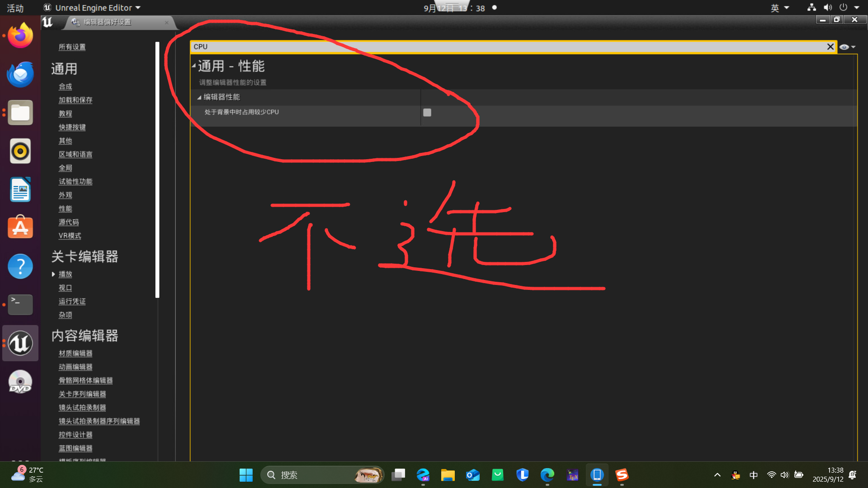The width and height of the screenshot is (868, 488).
Task: Click the Windows taskbar 搜索 box
Action: [322, 475]
